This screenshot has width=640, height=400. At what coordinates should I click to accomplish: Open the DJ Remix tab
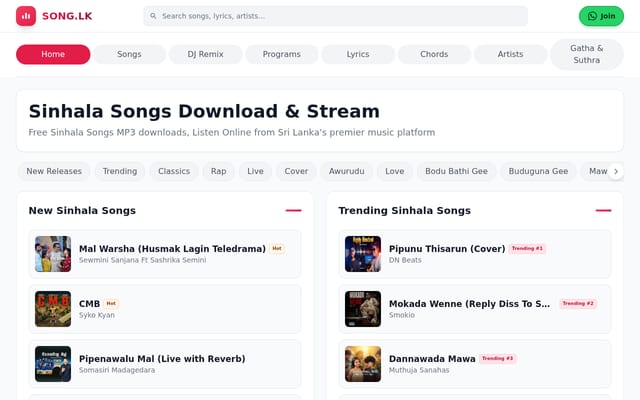pos(205,54)
